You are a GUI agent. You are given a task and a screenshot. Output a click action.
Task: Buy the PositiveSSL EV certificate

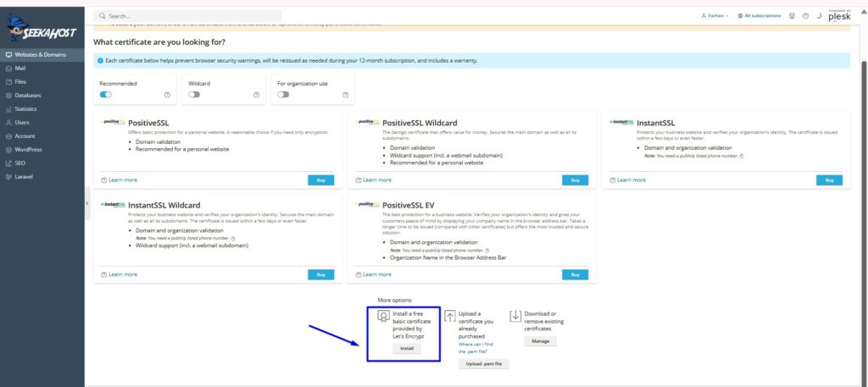pos(576,274)
